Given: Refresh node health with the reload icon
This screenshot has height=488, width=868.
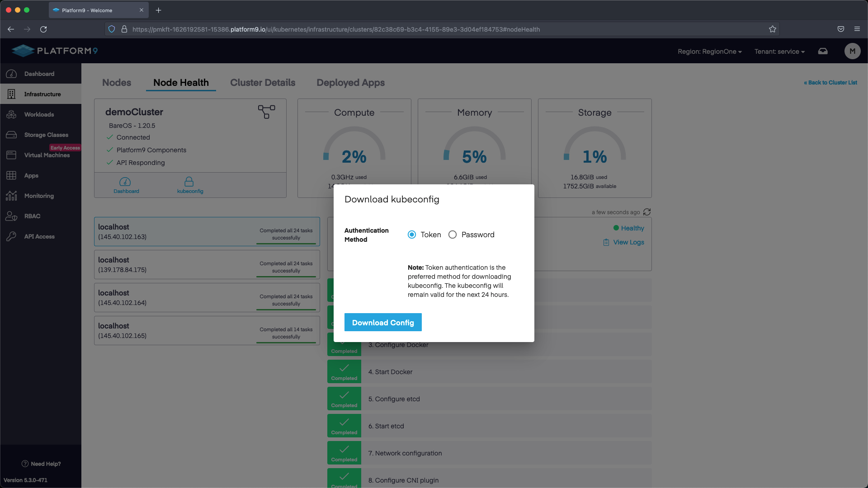Looking at the screenshot, I should pyautogui.click(x=647, y=212).
